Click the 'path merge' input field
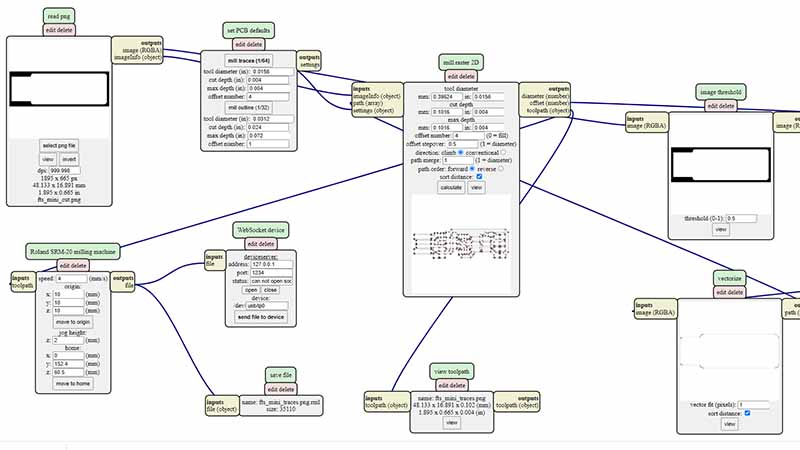The width and height of the screenshot is (800, 450). [x=458, y=160]
